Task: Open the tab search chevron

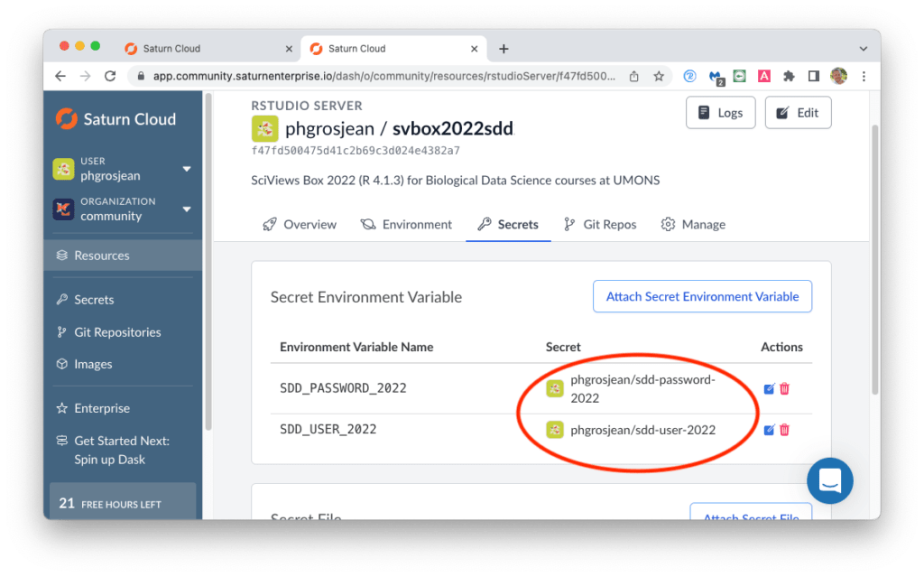Action: pos(864,49)
